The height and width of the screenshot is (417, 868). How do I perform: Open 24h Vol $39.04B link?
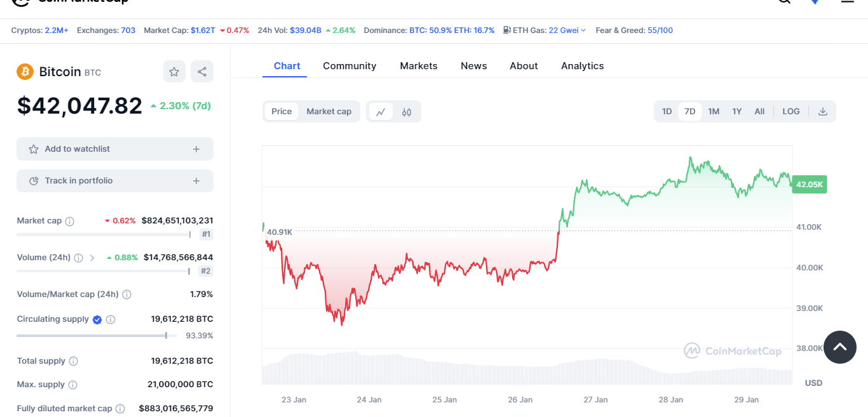tap(306, 30)
